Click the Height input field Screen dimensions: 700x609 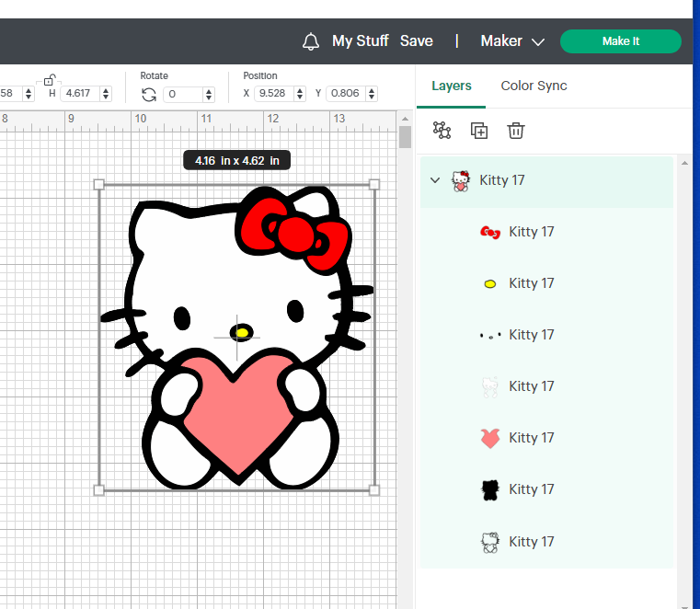[80, 93]
